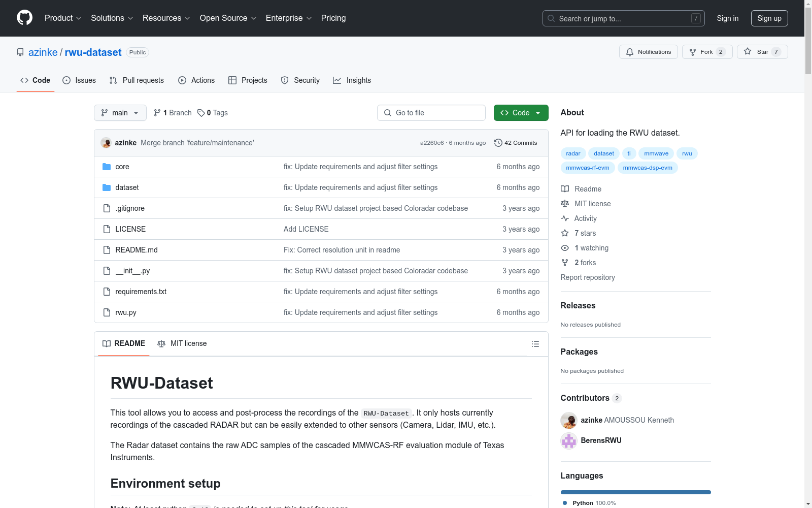Switch to the Issues tab
Viewport: 812px width, 508px height.
coord(79,80)
